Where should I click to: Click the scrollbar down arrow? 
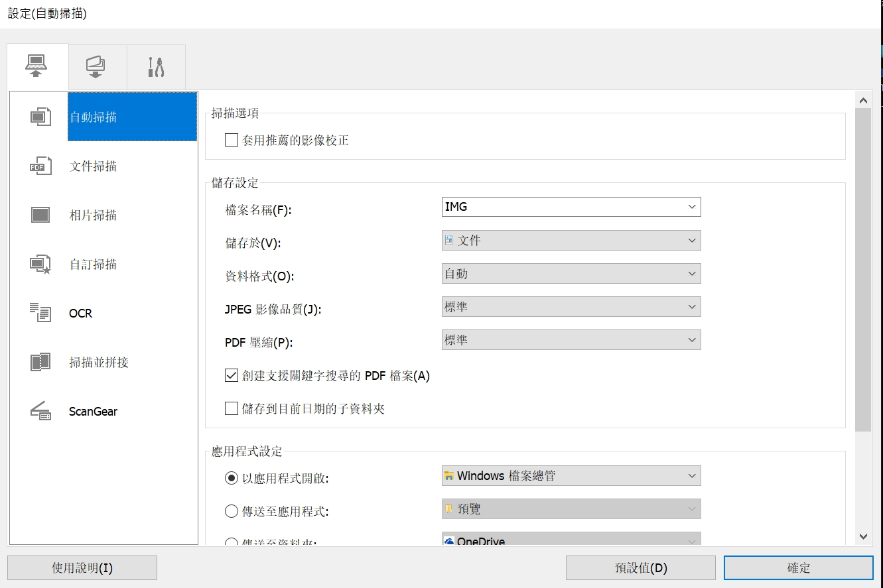pyautogui.click(x=863, y=536)
